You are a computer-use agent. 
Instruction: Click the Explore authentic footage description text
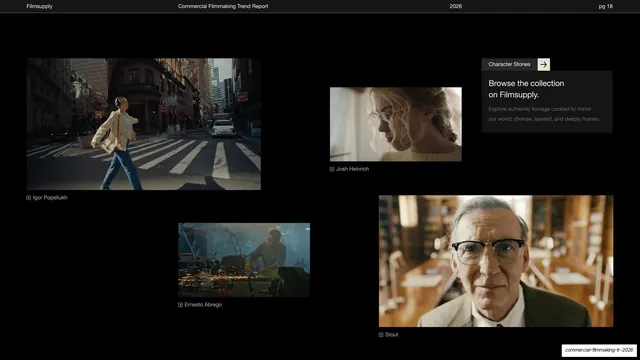(x=544, y=114)
